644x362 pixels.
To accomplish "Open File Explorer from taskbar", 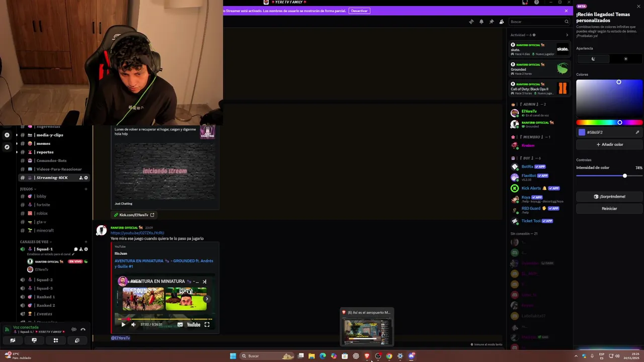I will 311,356.
